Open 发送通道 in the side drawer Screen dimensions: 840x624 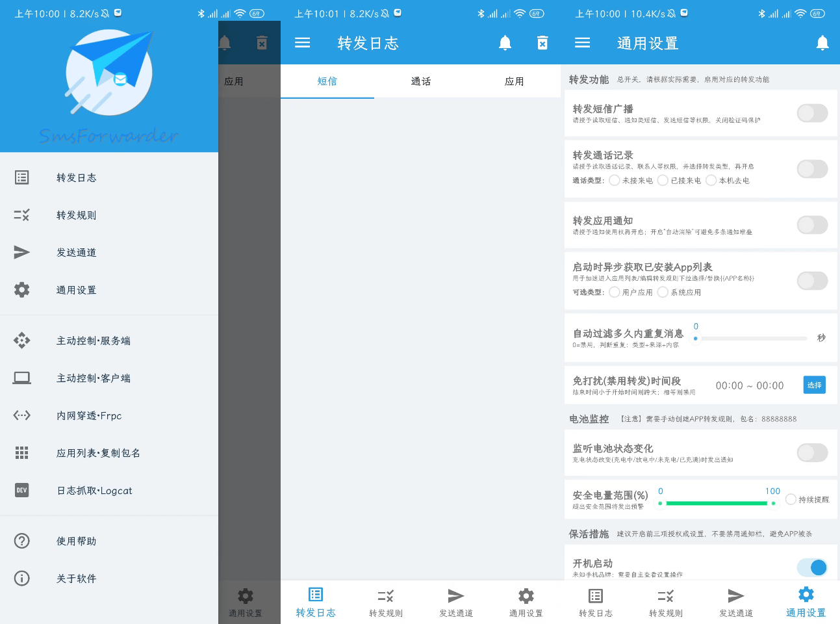(x=109, y=252)
